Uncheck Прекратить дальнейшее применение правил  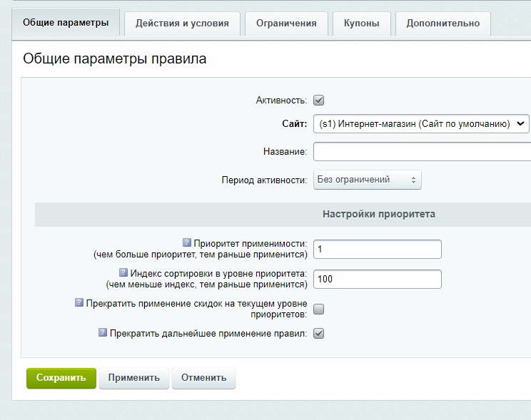click(318, 333)
